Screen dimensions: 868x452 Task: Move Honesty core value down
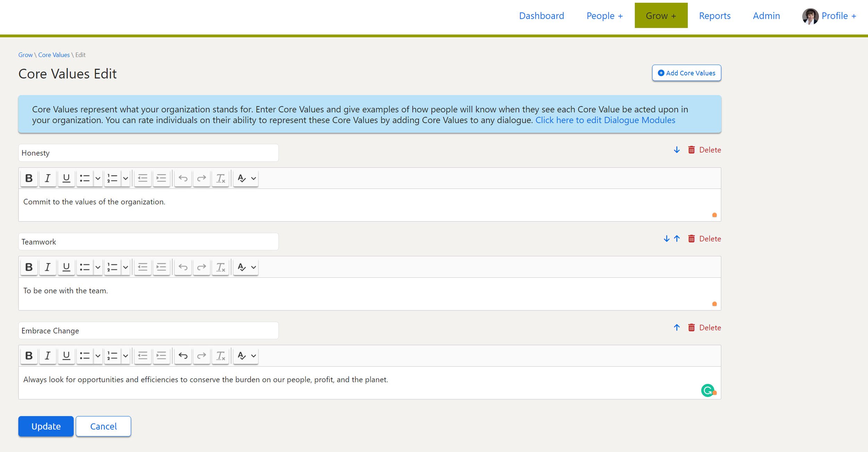(677, 150)
